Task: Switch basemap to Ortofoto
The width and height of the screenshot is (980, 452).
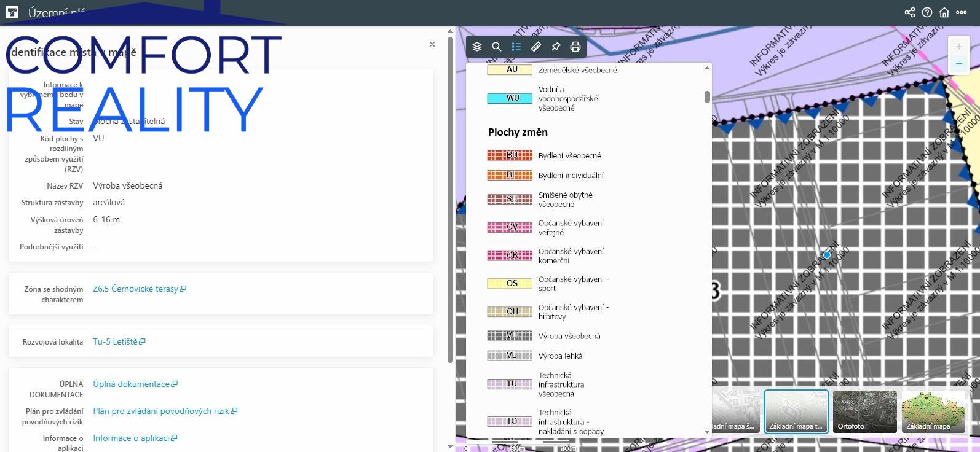Action: (x=864, y=411)
